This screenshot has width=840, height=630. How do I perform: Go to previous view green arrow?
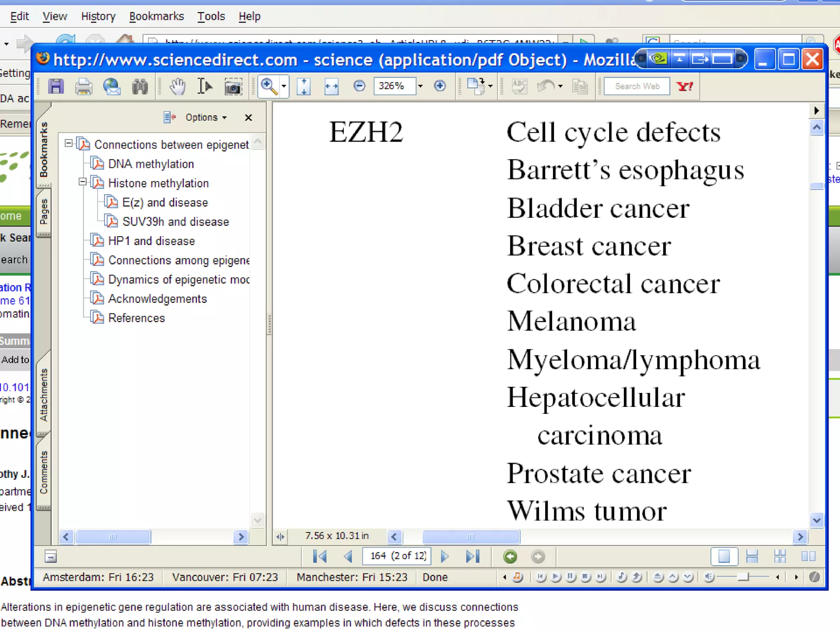(x=510, y=557)
